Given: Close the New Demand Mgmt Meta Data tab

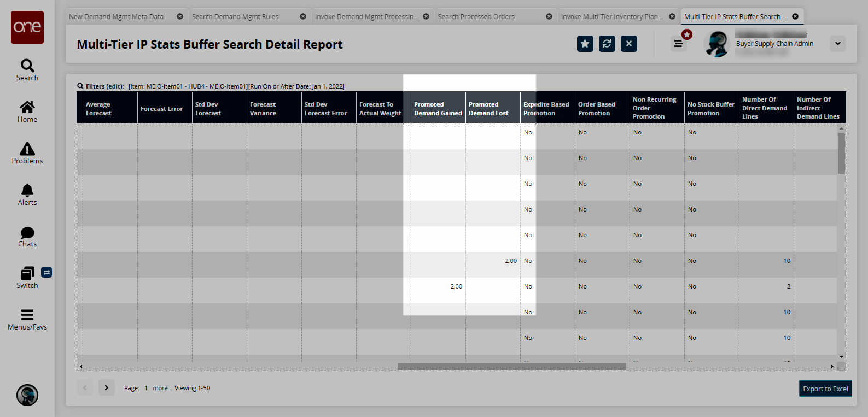Looking at the screenshot, I should click(180, 17).
